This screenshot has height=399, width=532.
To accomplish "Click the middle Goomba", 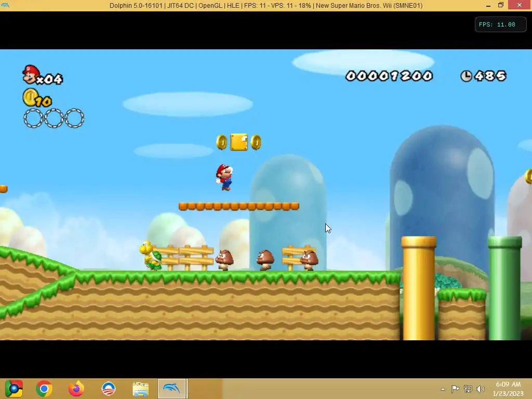I will 265,260.
